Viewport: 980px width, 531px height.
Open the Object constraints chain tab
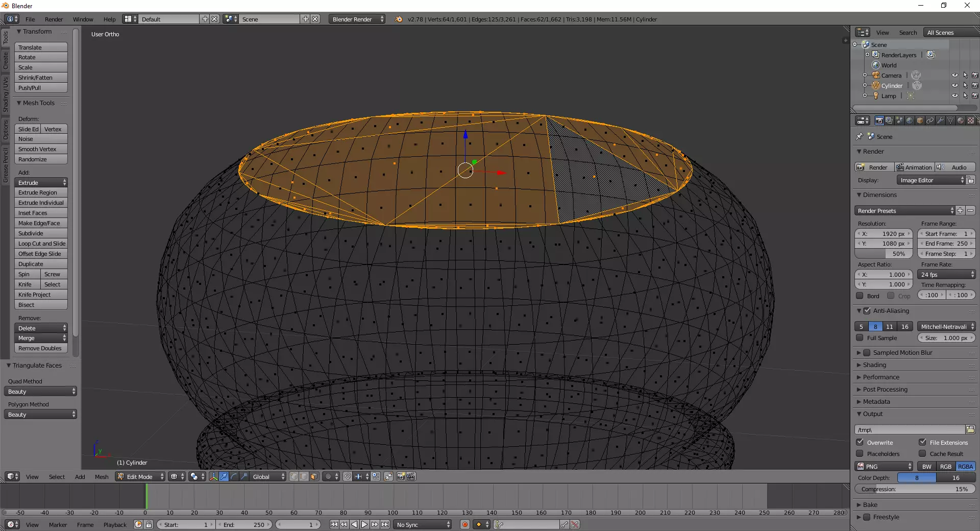click(930, 120)
